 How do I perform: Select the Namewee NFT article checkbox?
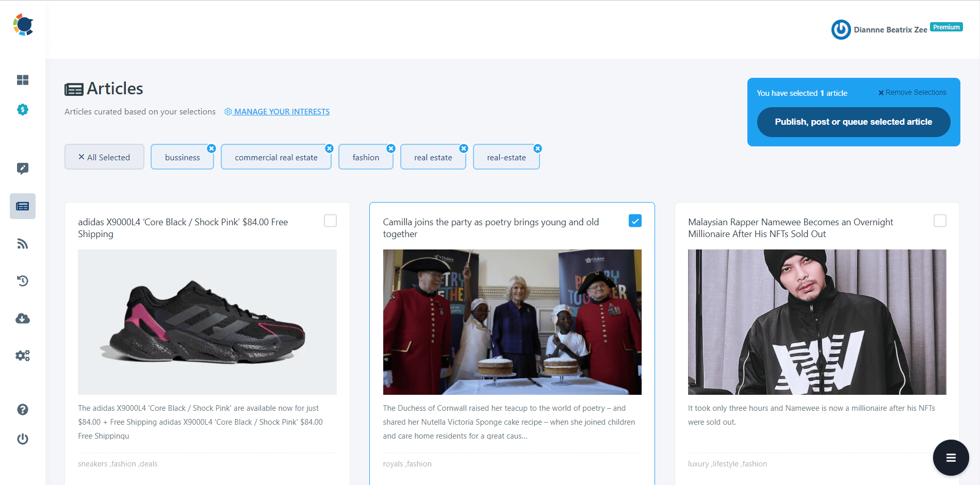[x=940, y=221]
